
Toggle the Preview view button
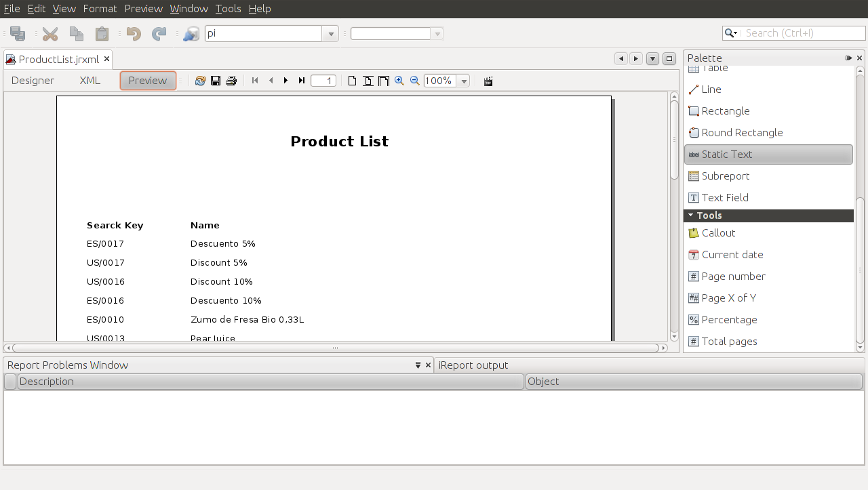[x=148, y=81]
